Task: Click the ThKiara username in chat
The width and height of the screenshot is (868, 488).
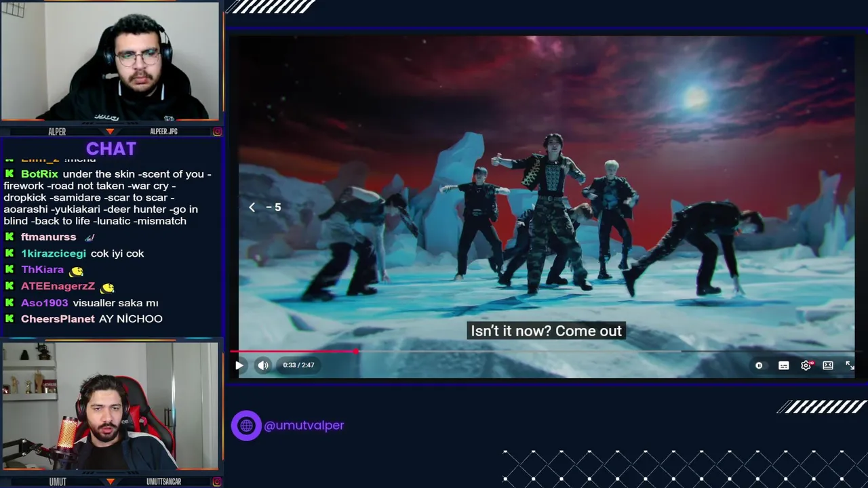Action: pyautogui.click(x=43, y=270)
